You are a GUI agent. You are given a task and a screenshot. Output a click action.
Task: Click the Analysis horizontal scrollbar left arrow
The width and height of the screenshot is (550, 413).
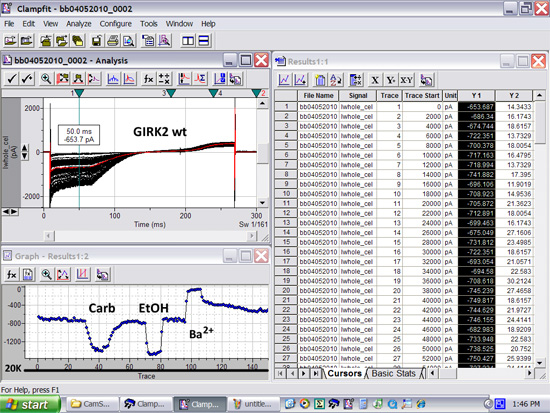[49, 236]
